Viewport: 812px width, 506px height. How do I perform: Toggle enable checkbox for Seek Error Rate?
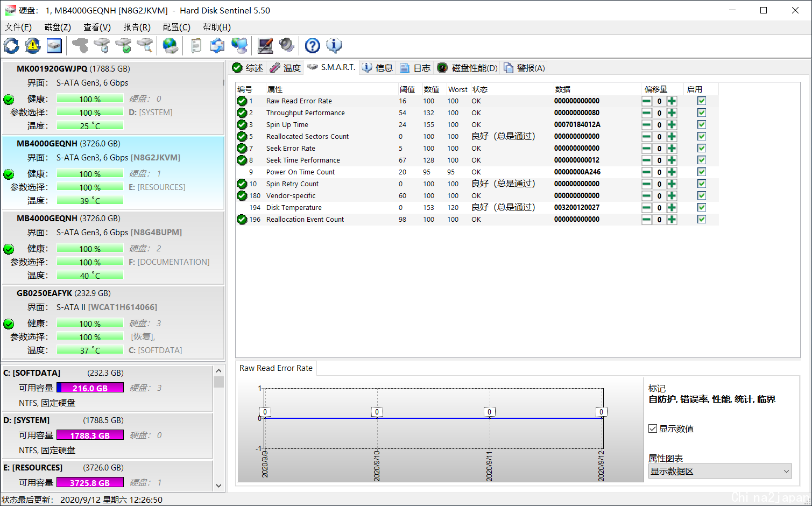702,149
